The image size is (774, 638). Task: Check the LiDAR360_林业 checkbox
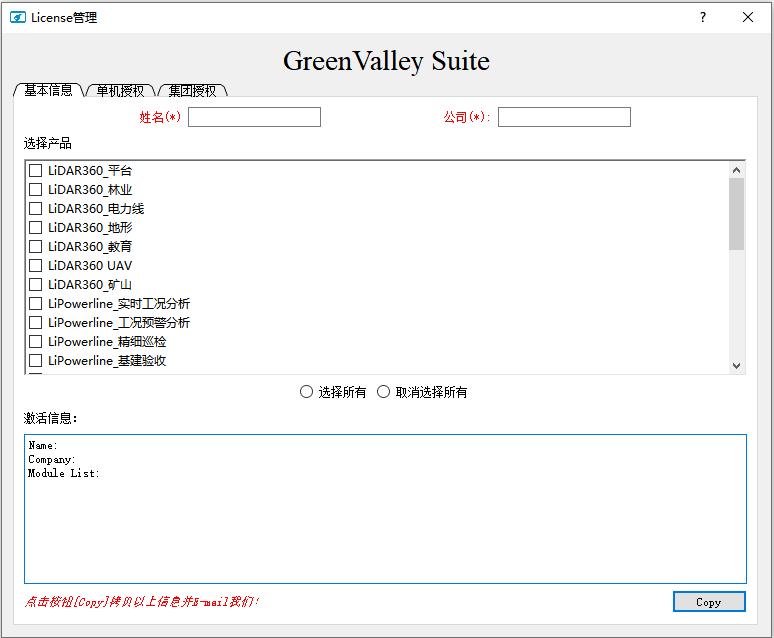[x=36, y=190]
